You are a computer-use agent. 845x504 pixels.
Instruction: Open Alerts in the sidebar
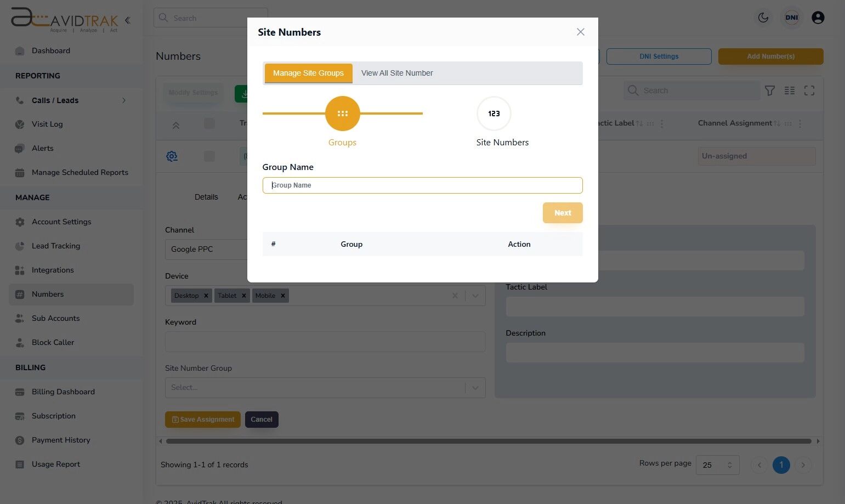(x=43, y=148)
